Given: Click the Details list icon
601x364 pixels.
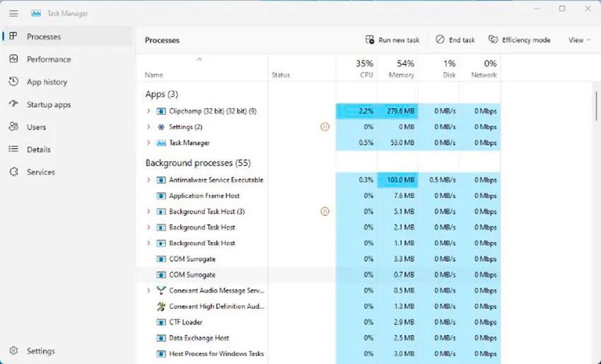Looking at the screenshot, I should click(13, 148).
